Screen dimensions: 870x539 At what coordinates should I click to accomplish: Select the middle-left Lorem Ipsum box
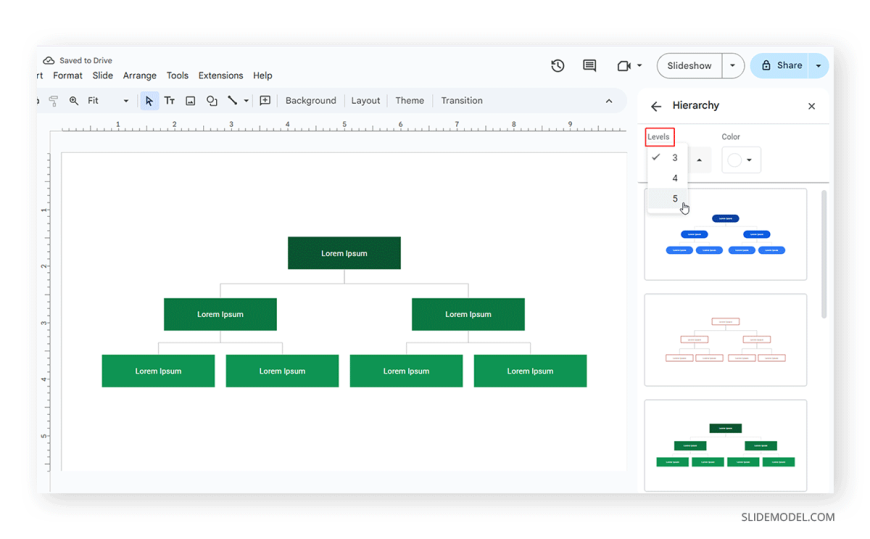pyautogui.click(x=220, y=314)
